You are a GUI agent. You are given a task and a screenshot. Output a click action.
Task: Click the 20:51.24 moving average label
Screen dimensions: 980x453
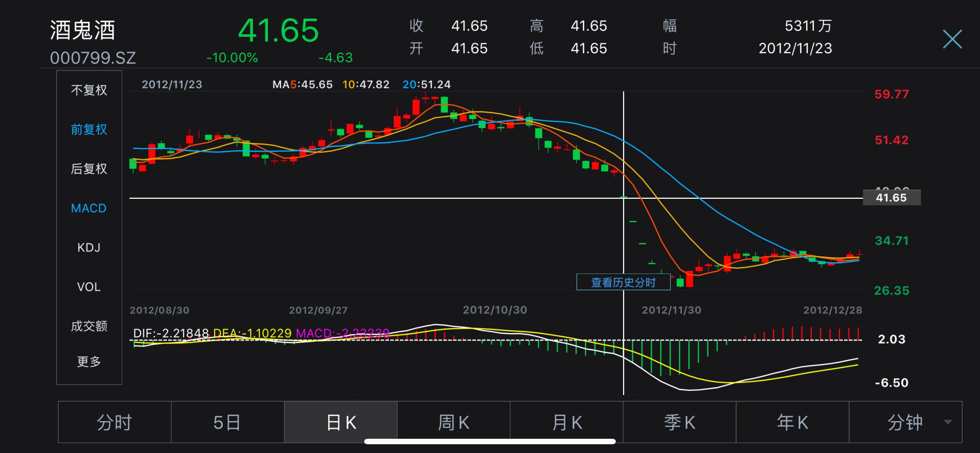[427, 84]
